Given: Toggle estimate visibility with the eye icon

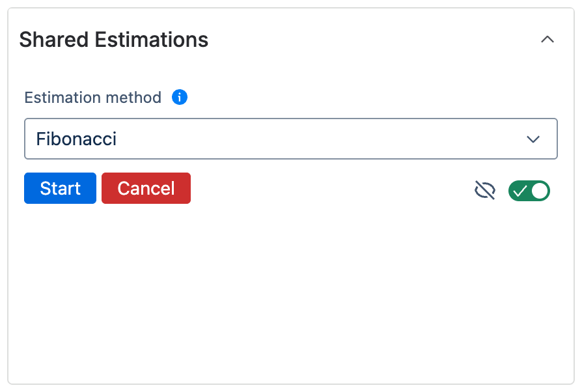Looking at the screenshot, I should click(484, 189).
